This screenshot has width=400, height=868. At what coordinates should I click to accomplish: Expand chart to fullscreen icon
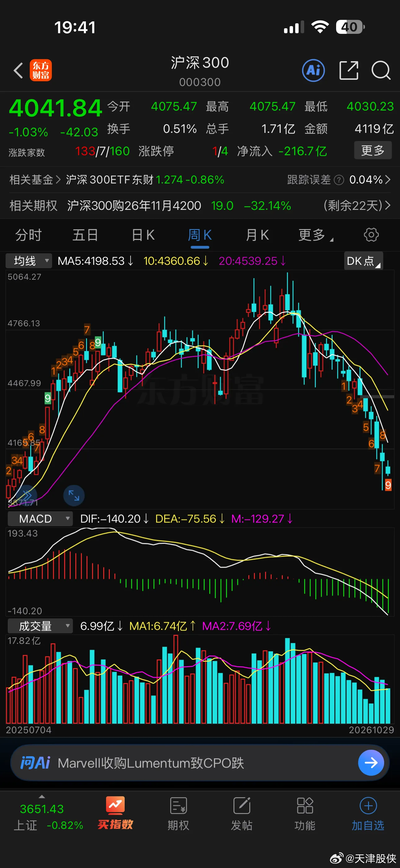pos(74,495)
